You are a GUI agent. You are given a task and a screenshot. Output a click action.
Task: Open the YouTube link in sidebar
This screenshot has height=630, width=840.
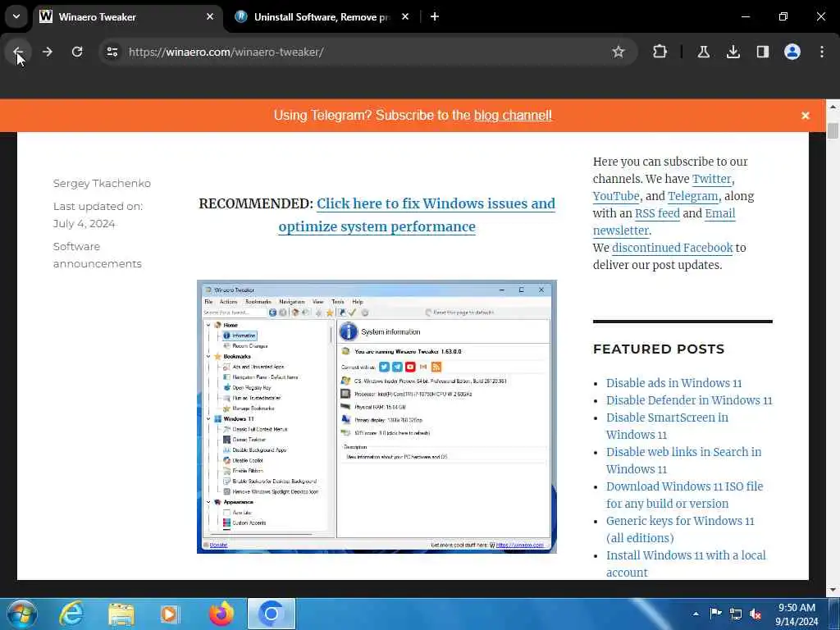(616, 196)
